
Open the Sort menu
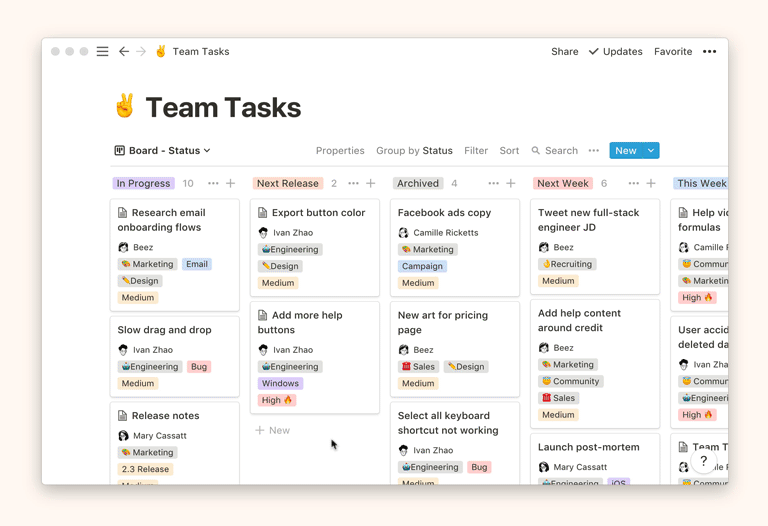click(509, 151)
